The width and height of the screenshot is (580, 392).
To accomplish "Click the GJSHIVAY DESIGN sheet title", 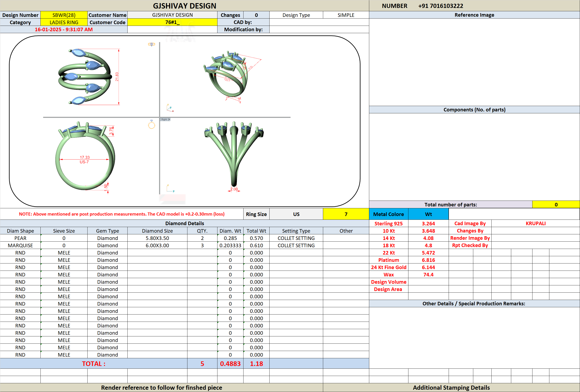I will click(185, 6).
